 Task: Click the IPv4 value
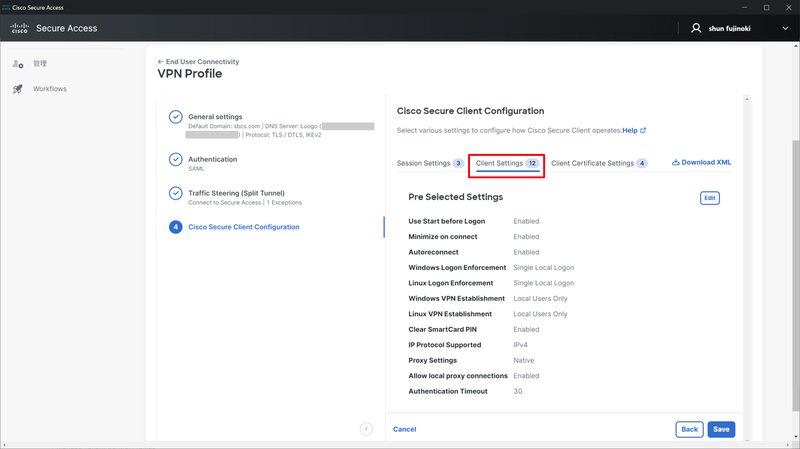[x=520, y=345]
